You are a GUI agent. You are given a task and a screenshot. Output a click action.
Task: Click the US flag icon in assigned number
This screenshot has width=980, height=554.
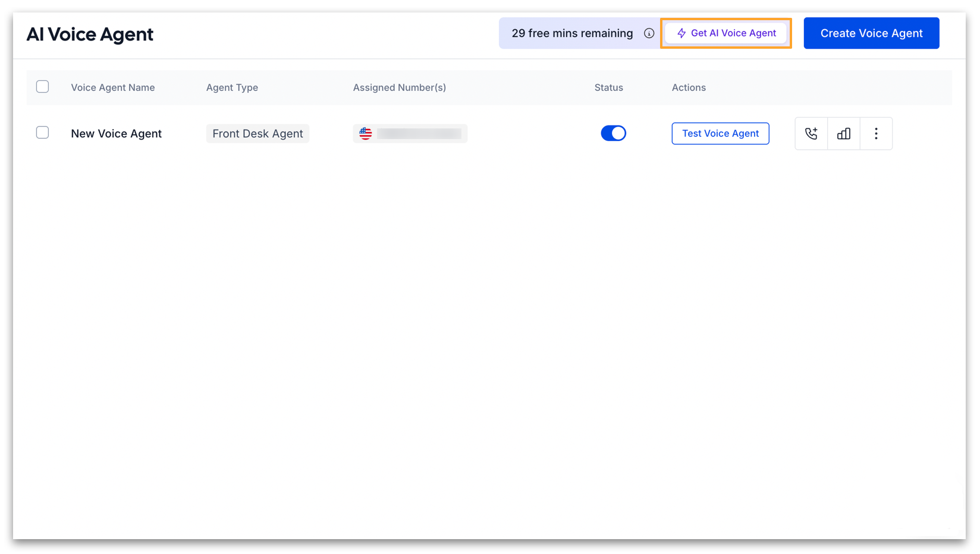(x=366, y=134)
